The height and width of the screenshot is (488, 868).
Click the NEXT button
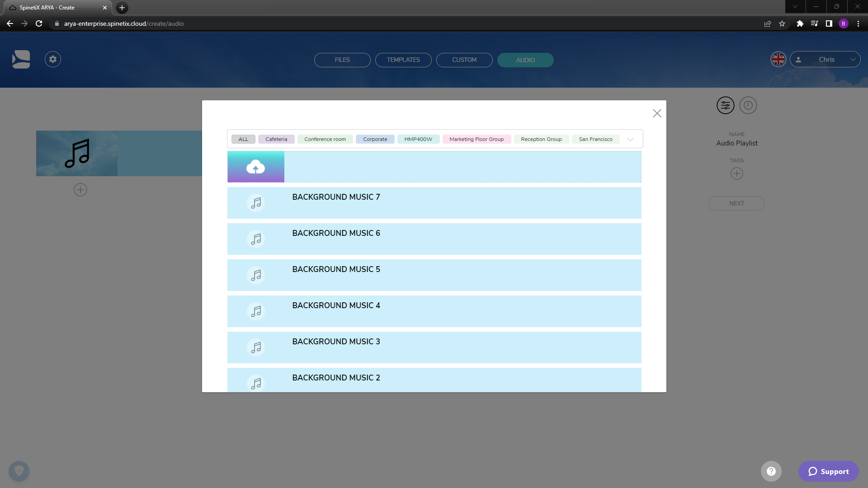736,203
